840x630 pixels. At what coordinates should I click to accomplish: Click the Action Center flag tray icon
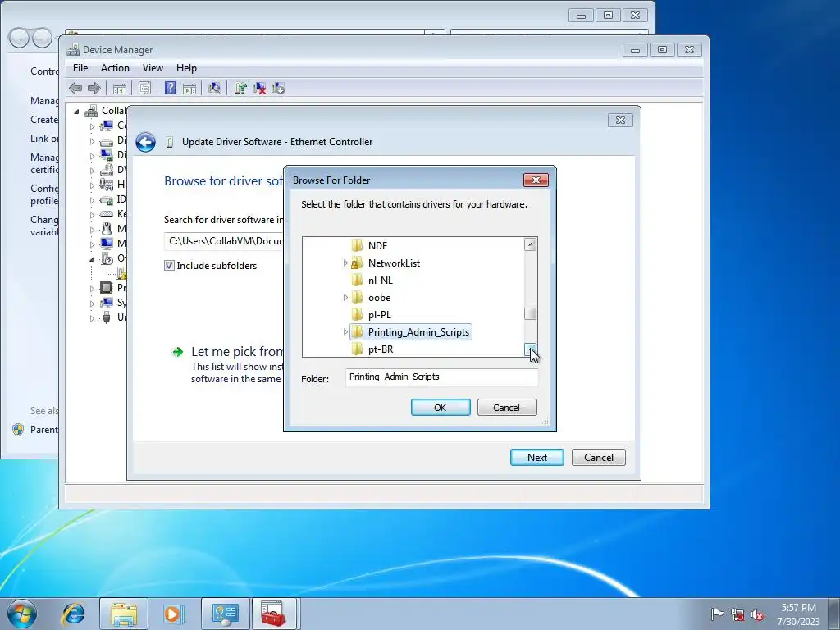click(x=717, y=614)
